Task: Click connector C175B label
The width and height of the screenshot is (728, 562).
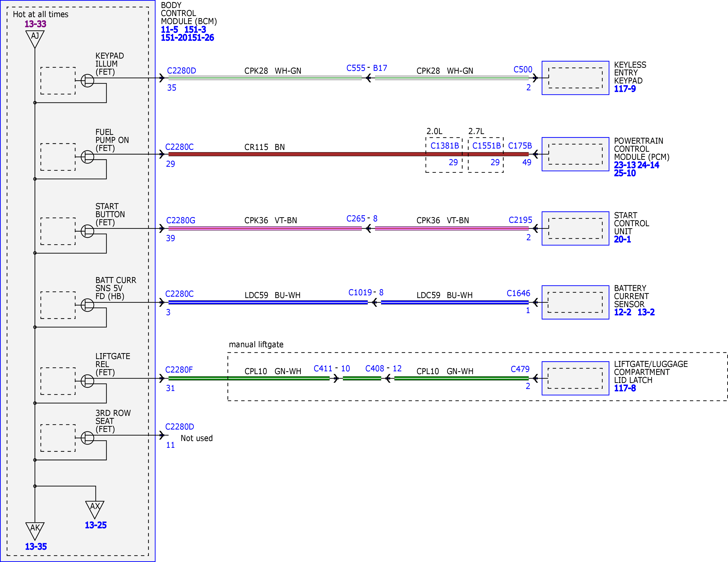Action: pyautogui.click(x=520, y=146)
